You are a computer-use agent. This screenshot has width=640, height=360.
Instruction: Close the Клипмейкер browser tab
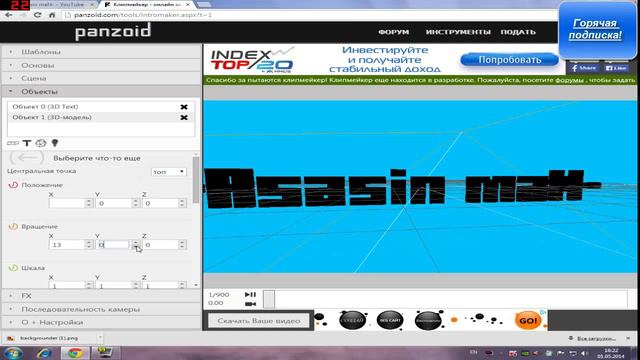tap(188, 4)
